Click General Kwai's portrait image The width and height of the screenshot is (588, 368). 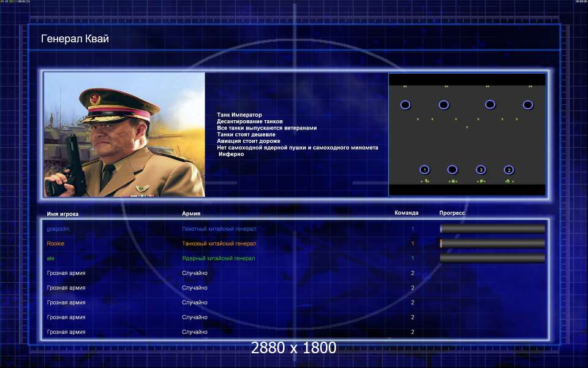(124, 134)
